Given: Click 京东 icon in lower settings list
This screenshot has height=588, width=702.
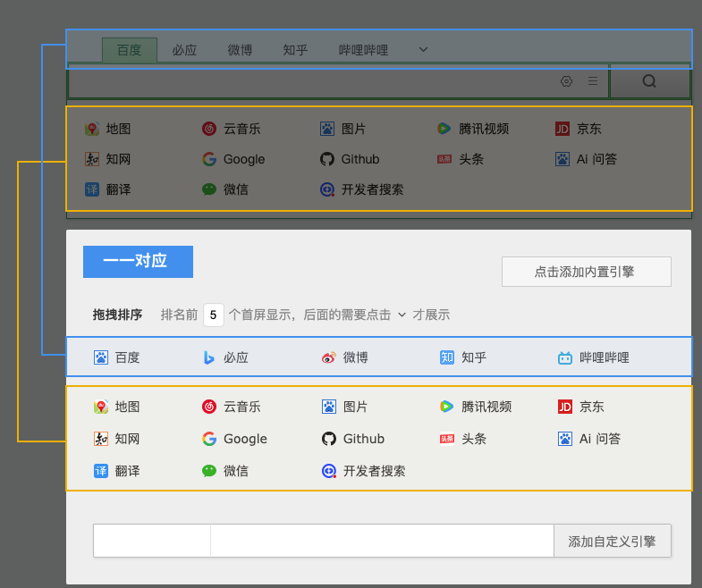Looking at the screenshot, I should tap(565, 407).
